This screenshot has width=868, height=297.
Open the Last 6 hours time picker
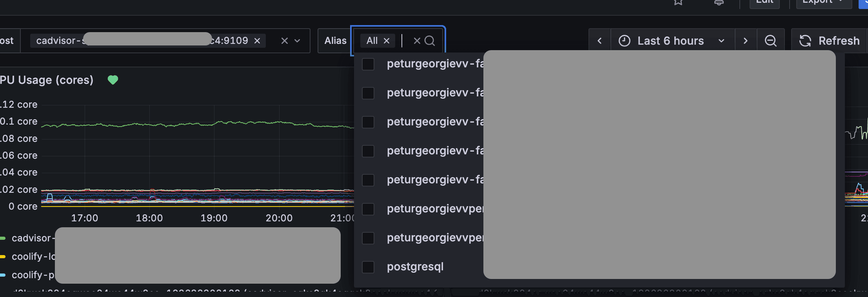(672, 41)
